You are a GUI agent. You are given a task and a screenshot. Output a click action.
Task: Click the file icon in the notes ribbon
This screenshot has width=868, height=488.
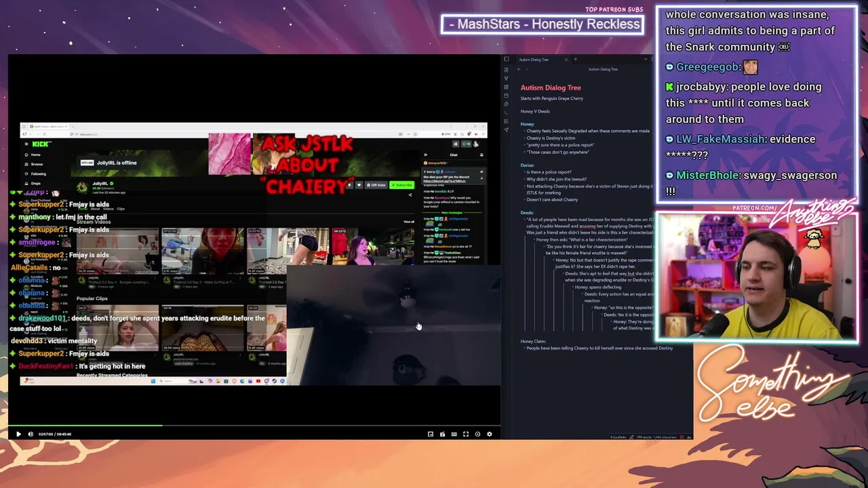(x=506, y=69)
